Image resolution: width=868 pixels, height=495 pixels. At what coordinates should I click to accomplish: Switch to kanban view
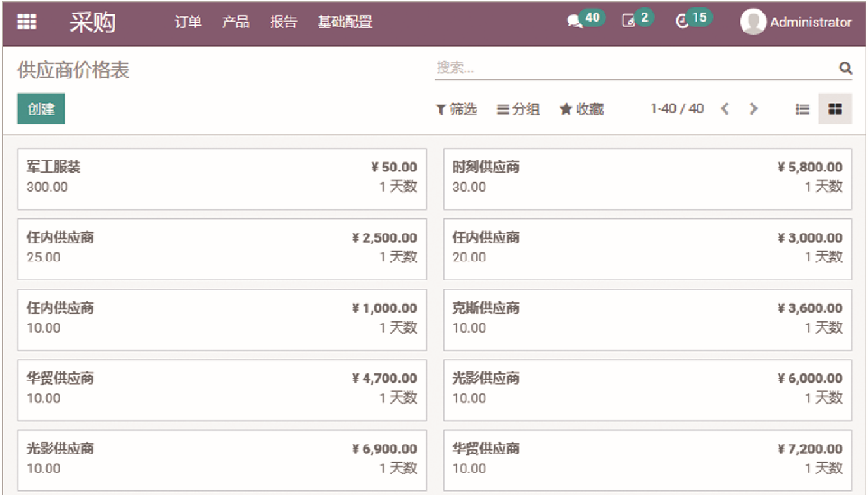[835, 109]
